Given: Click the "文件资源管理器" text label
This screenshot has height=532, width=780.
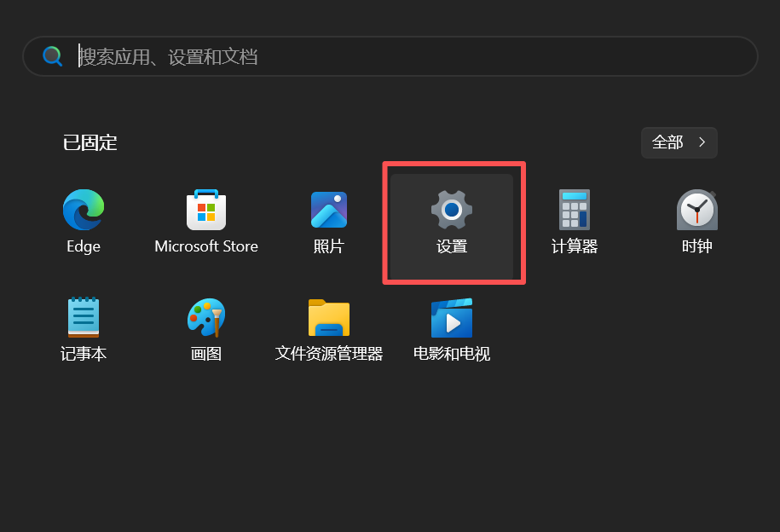Looking at the screenshot, I should [328, 354].
